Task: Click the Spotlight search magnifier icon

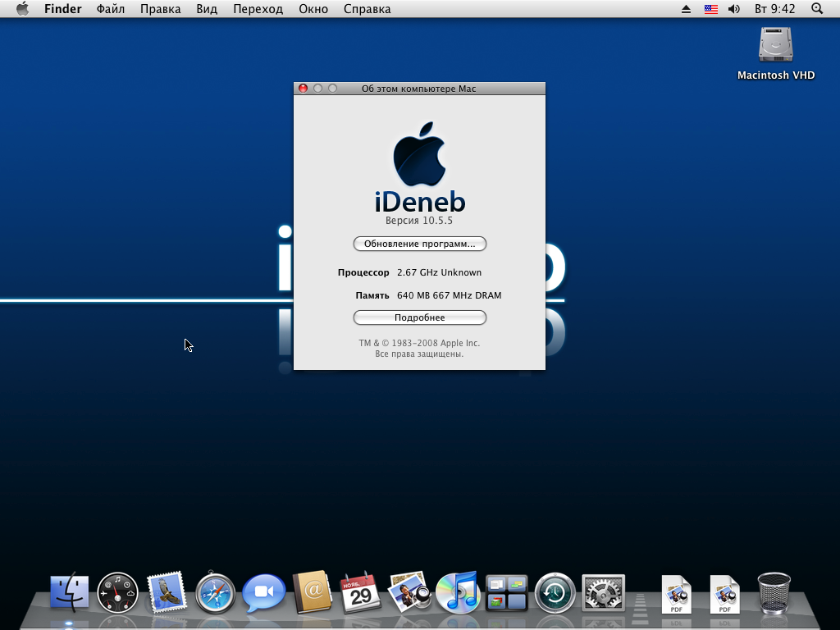Action: [x=817, y=9]
